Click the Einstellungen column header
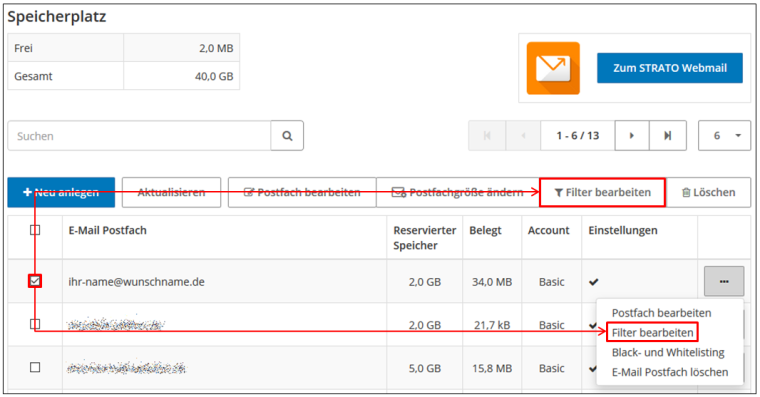Viewport: 760px width, 397px height. (623, 230)
